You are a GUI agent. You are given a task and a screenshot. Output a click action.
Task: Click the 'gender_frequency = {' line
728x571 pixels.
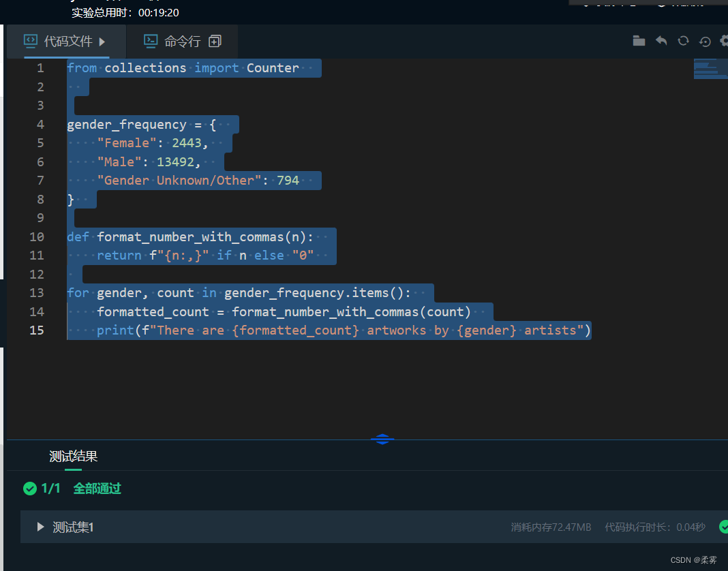click(x=142, y=125)
